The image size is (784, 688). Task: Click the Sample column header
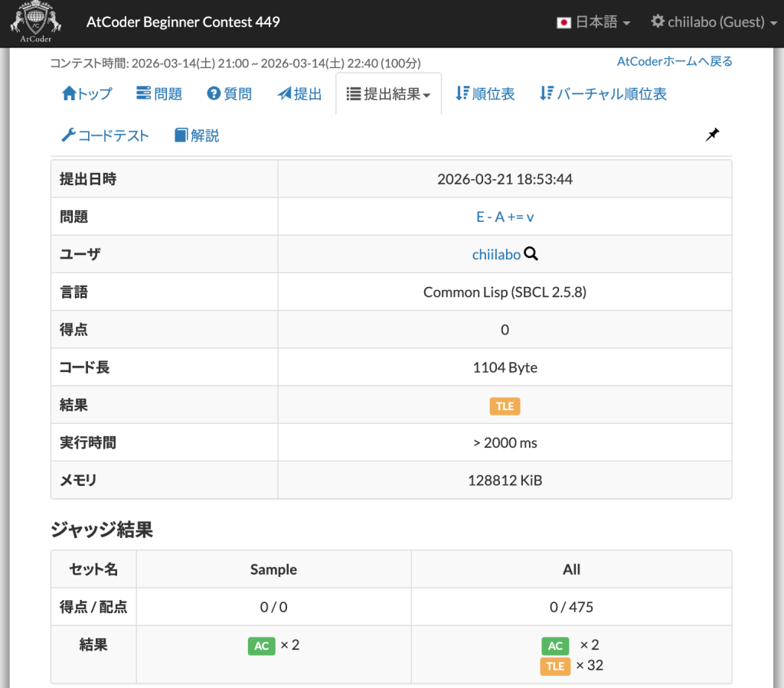click(x=273, y=569)
